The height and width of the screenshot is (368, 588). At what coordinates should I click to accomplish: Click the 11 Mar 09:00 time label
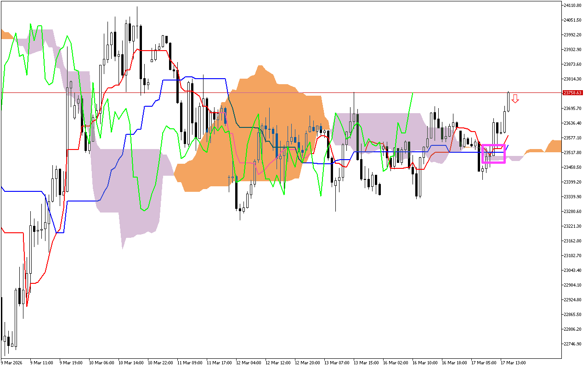(x=189, y=362)
